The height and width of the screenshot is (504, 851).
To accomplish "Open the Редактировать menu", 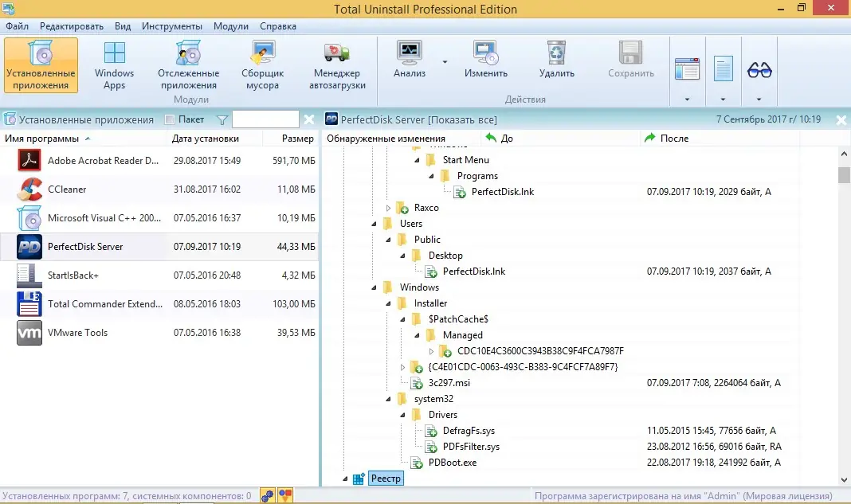I will point(71,26).
